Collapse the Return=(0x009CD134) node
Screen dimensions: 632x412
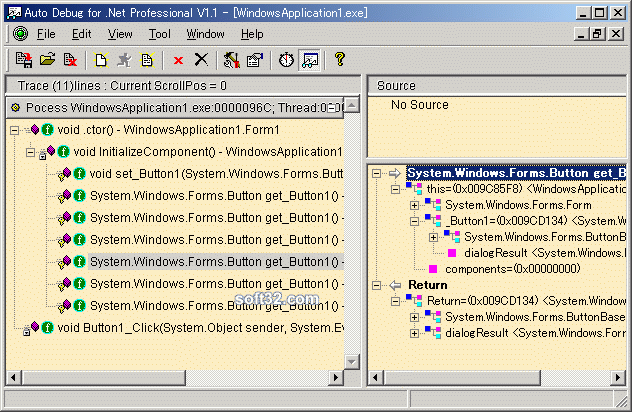(395, 301)
